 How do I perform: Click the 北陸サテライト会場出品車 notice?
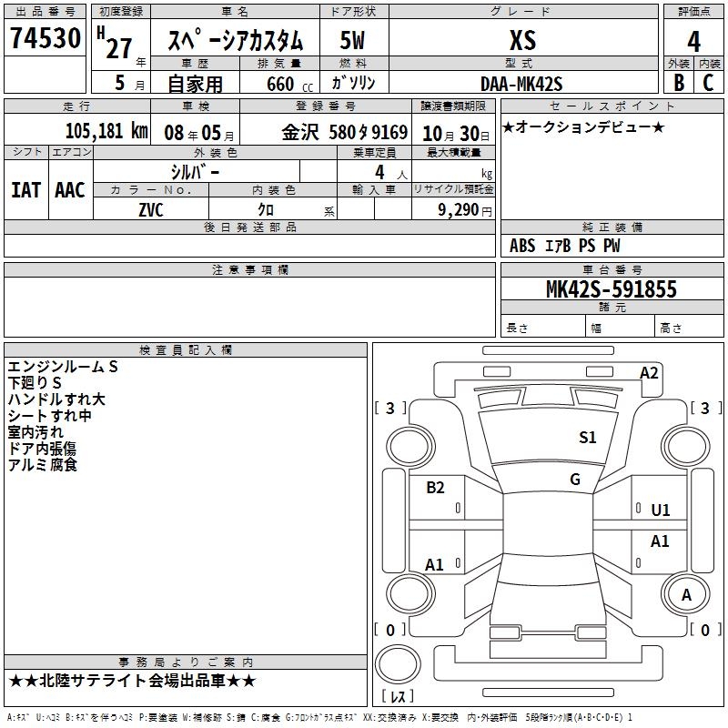(x=132, y=681)
